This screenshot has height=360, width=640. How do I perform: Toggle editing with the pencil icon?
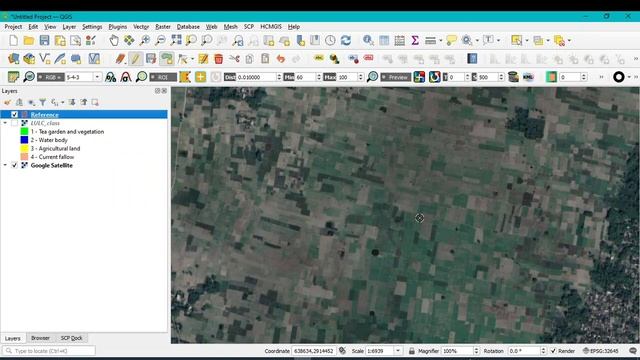point(136,59)
